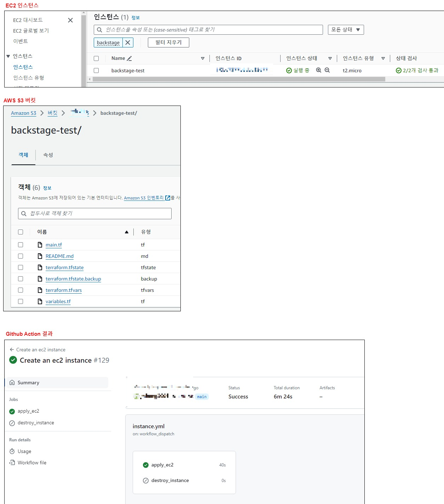
Task: Switch to the 속성 tab
Action: tap(48, 155)
